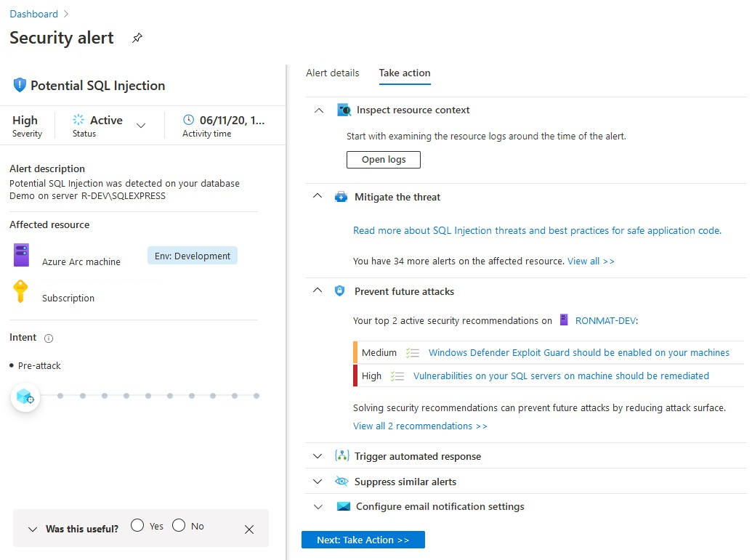Click the Mitigate the threat icon
752x560 pixels.
[341, 197]
